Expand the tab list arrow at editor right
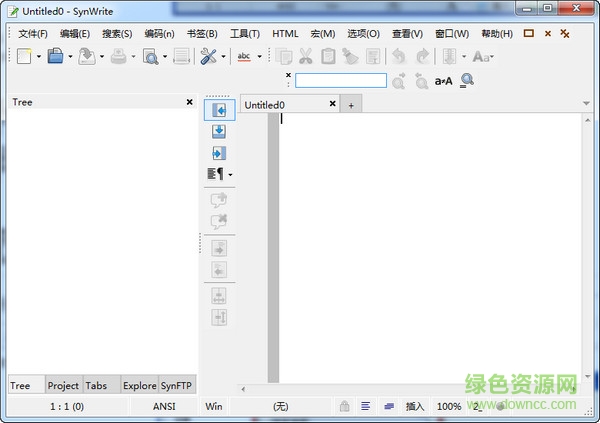The width and height of the screenshot is (600, 423). coord(586,104)
